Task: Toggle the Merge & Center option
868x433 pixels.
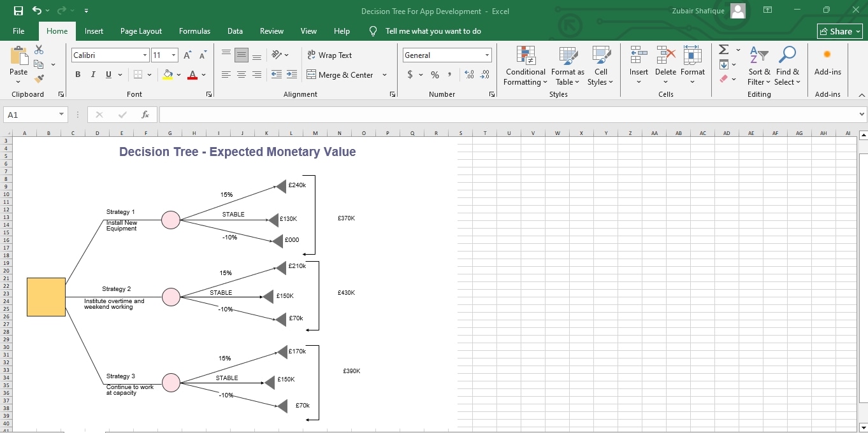Action: click(342, 75)
